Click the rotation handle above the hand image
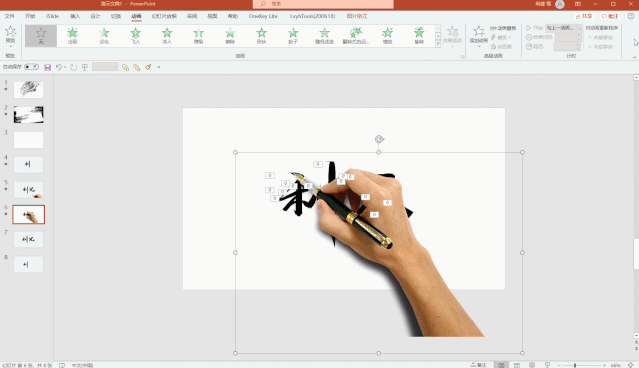This screenshot has height=368, width=639. [x=379, y=139]
